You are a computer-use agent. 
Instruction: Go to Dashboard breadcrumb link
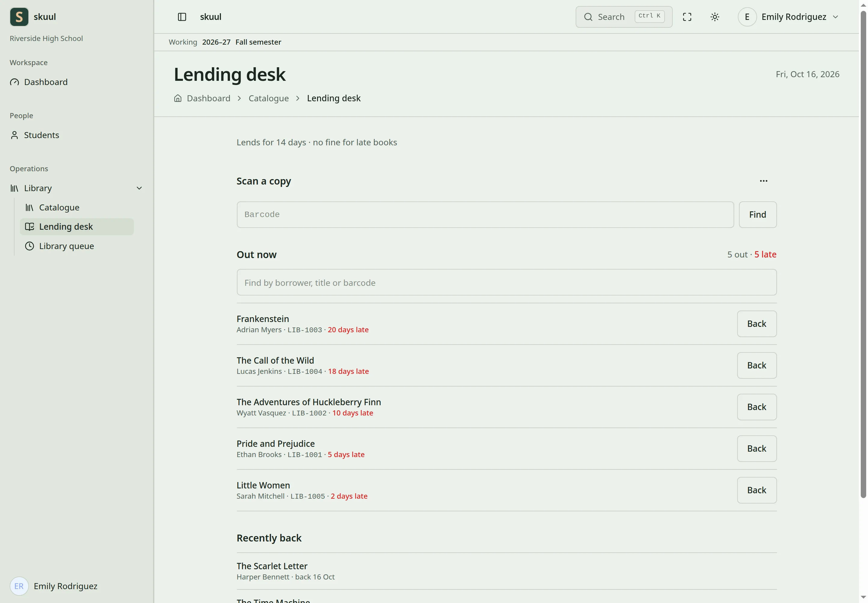[209, 98]
